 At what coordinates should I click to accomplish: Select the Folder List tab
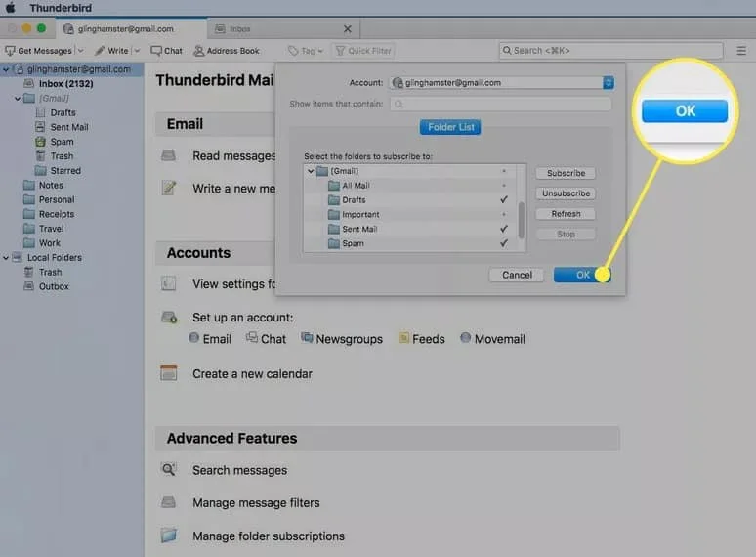(450, 127)
